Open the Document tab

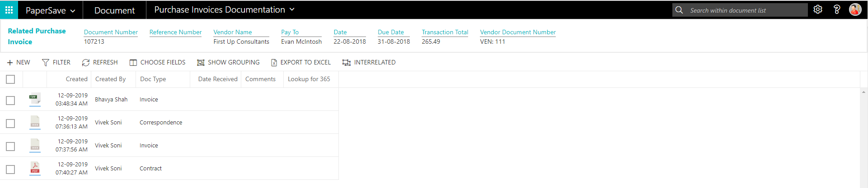114,10
